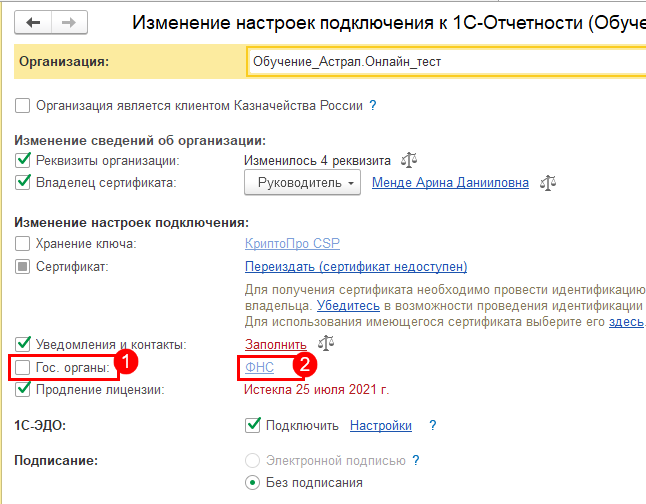Toggle the Хранение ключа checkbox
This screenshot has height=504, width=646.
click(x=23, y=244)
